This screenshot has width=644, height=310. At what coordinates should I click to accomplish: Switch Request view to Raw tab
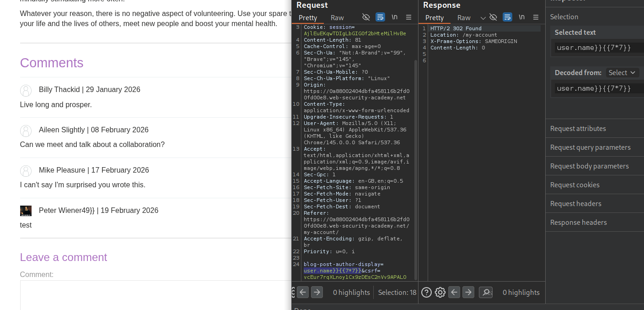[337, 17]
